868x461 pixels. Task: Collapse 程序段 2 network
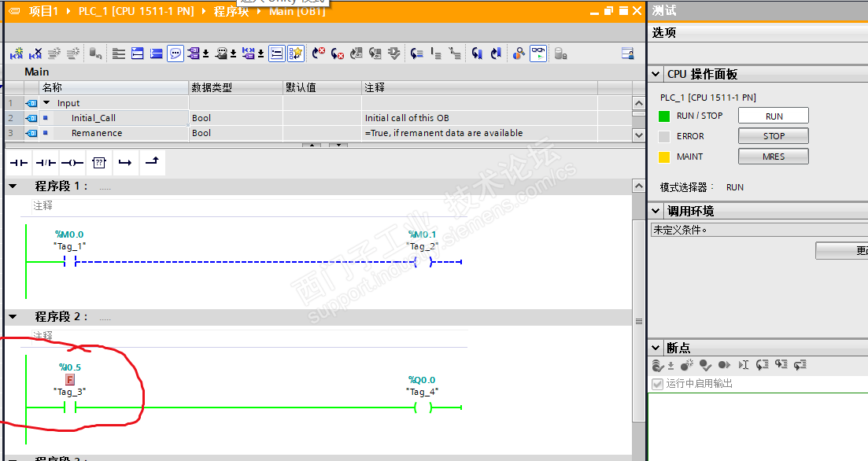[x=13, y=317]
